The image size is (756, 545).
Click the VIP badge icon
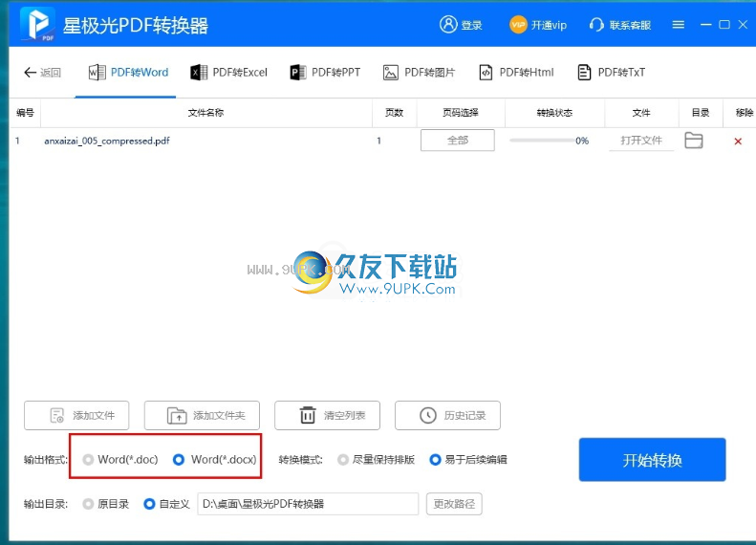click(x=518, y=25)
